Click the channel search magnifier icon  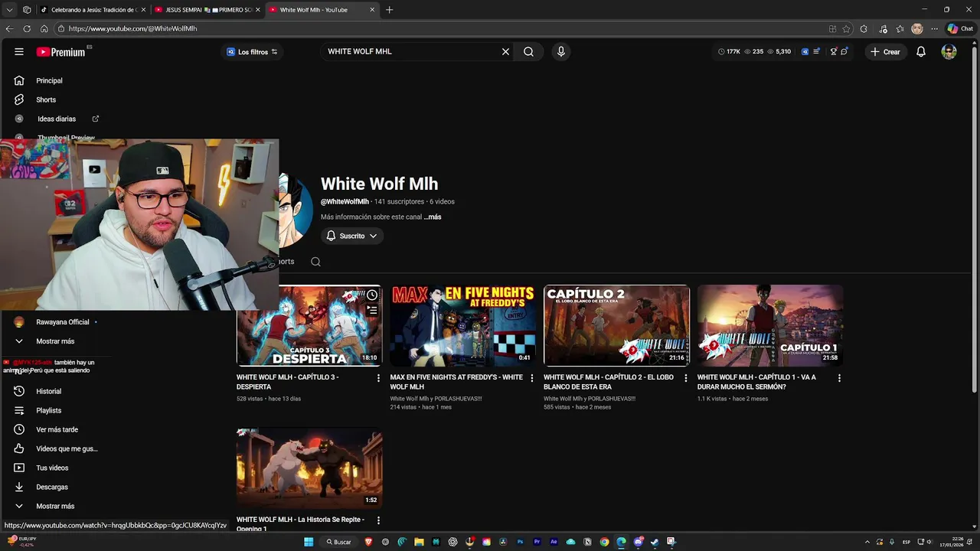(315, 262)
